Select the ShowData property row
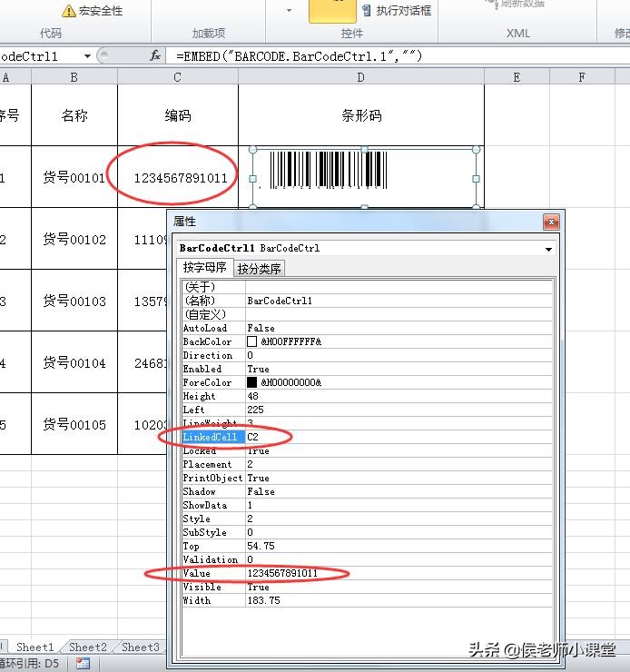The image size is (630, 672). (367, 505)
